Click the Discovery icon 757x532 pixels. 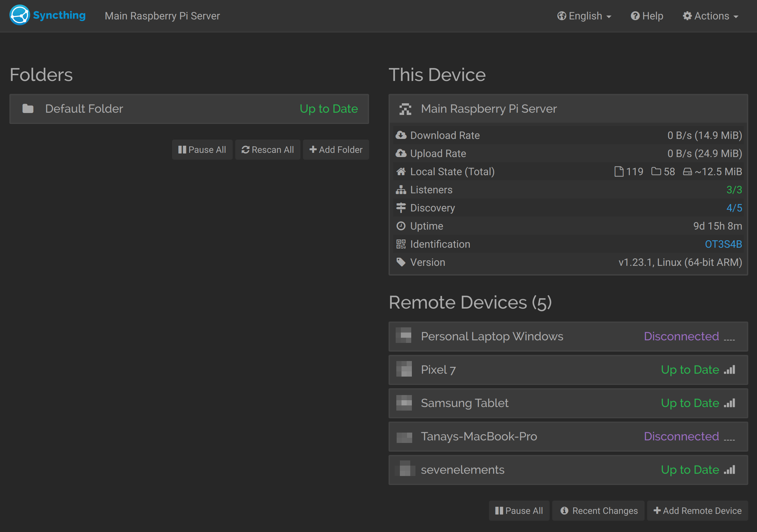pyautogui.click(x=401, y=208)
